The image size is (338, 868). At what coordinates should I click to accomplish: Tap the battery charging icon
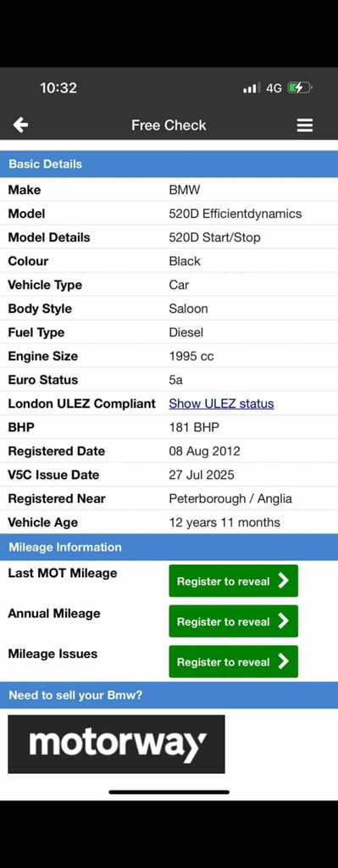pyautogui.click(x=300, y=87)
